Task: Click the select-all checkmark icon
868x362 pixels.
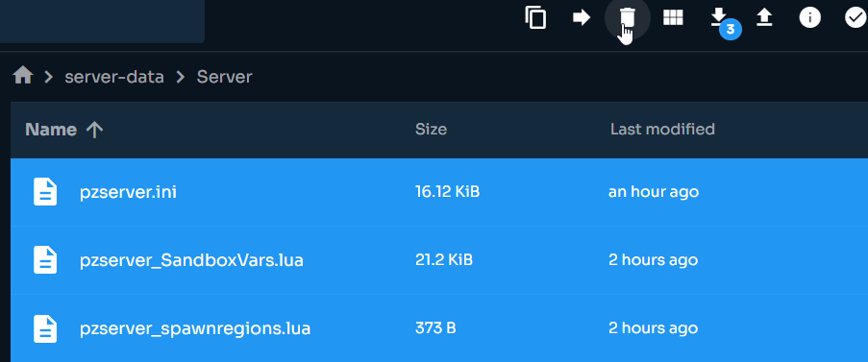Action: coord(856,17)
